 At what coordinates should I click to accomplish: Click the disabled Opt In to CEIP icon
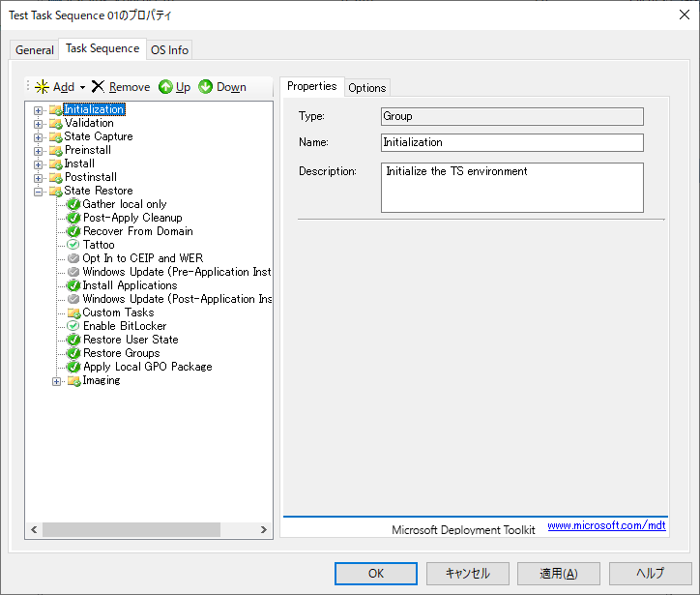73,258
